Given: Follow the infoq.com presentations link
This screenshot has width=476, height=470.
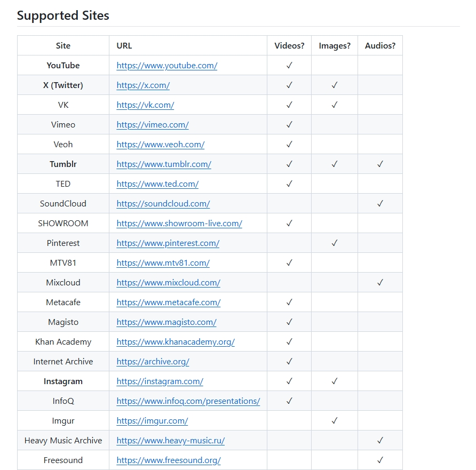Looking at the screenshot, I should (188, 401).
